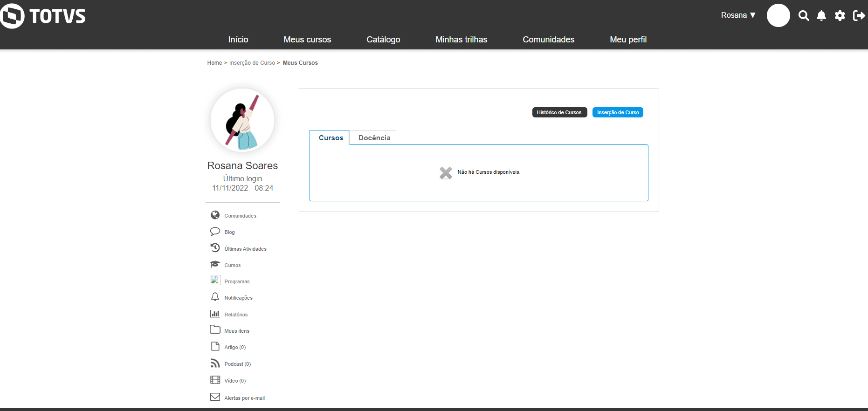Open the Vídeo (0) sidebar link
The image size is (868, 411).
[235, 381]
